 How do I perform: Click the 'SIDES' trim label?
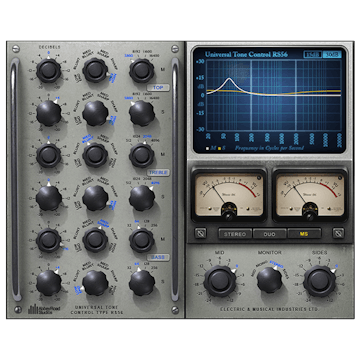(319, 252)
